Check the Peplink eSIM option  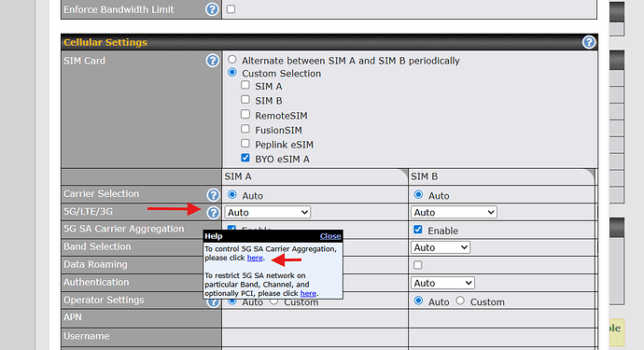tap(245, 144)
